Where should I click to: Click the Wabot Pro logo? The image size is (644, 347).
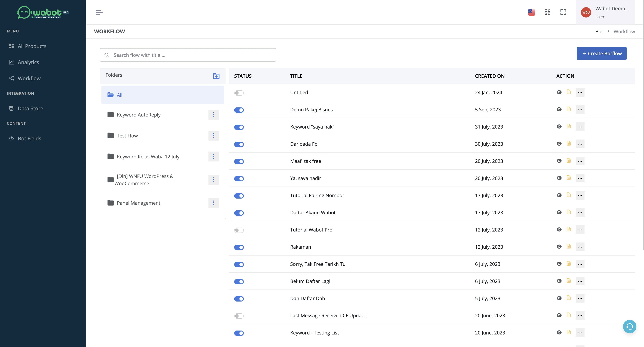point(43,12)
